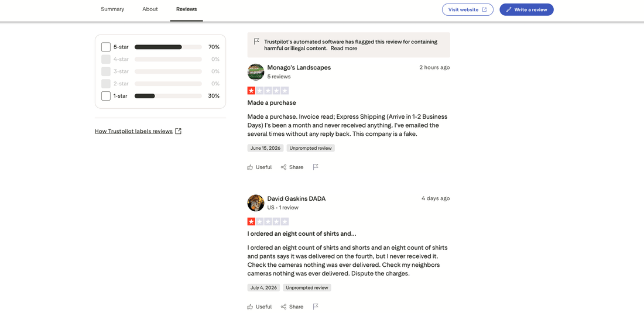The width and height of the screenshot is (644, 330).
Task: Click the disabled 3-star checkbox
Action: [x=106, y=71]
